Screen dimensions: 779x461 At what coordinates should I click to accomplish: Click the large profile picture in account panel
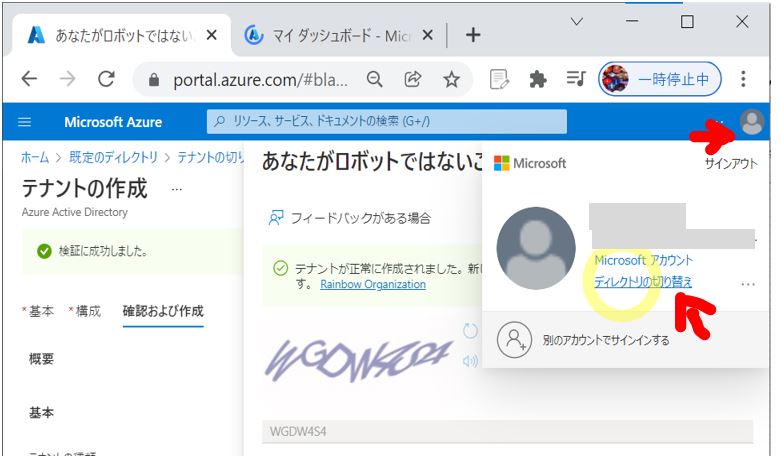pos(536,248)
